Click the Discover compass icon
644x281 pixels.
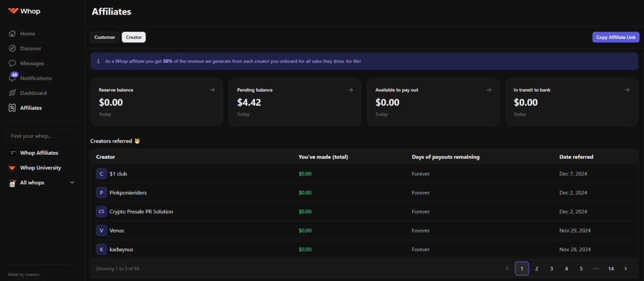click(12, 48)
